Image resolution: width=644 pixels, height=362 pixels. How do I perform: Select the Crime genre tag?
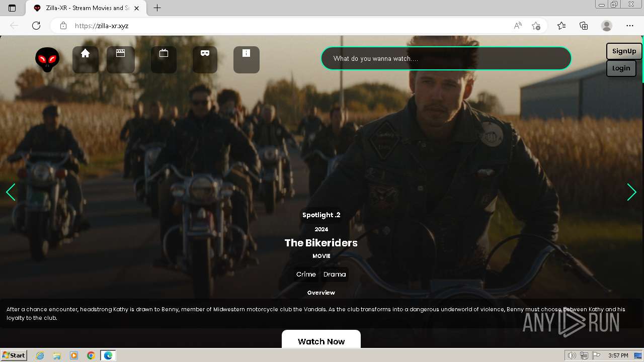(306, 274)
